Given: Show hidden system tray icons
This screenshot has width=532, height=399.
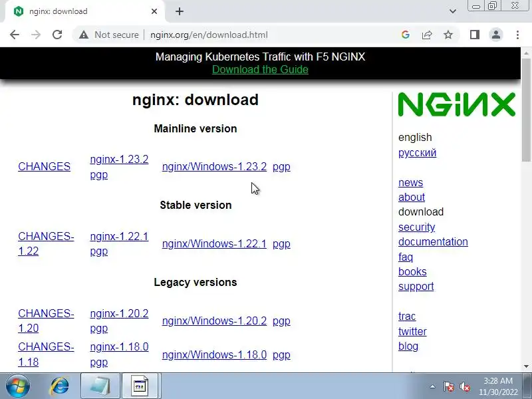Looking at the screenshot, I should point(433,386).
